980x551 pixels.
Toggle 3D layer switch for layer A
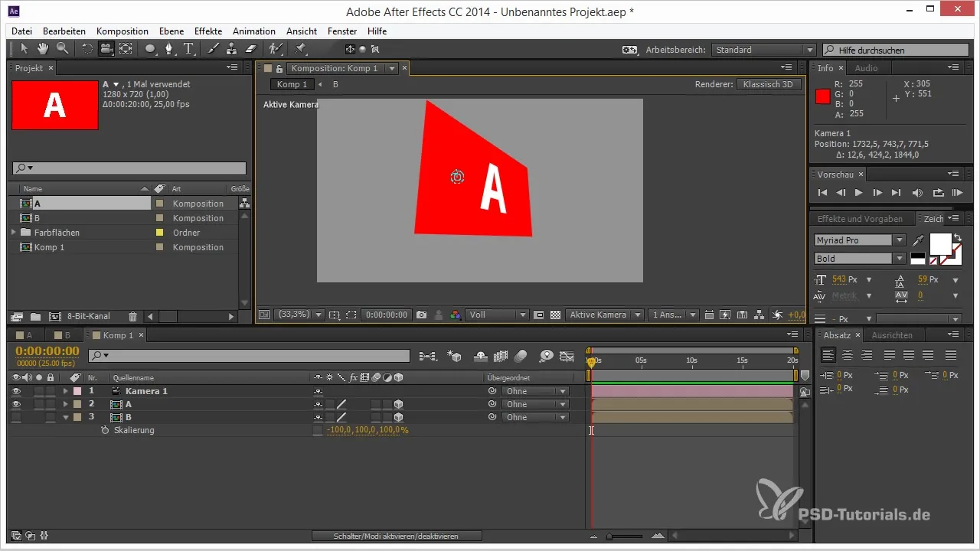pyautogui.click(x=398, y=404)
